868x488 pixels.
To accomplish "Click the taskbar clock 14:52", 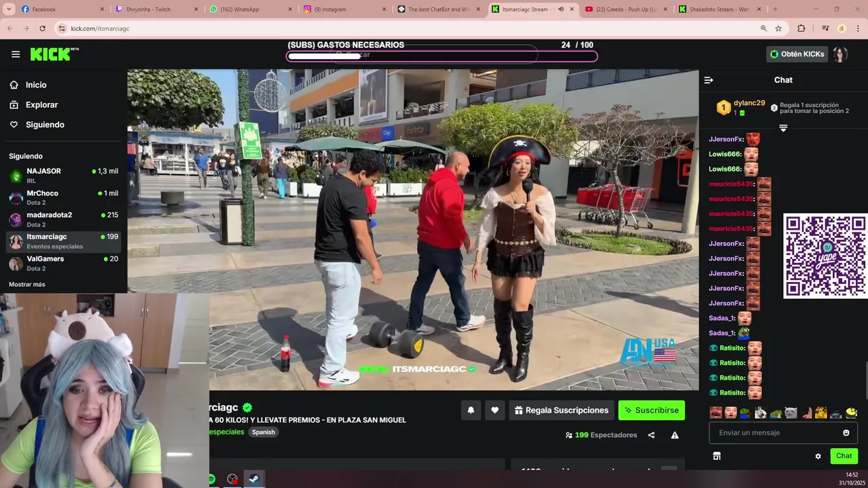I will coord(852,474).
